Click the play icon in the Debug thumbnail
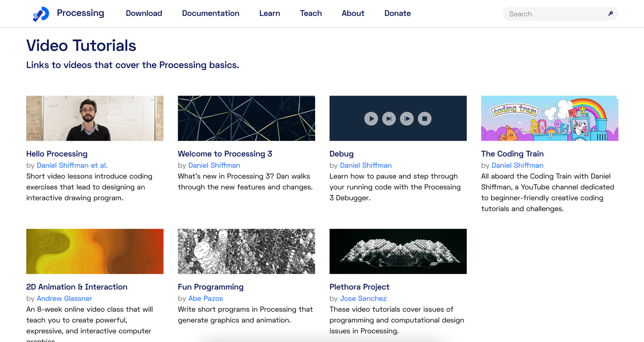The height and width of the screenshot is (342, 644). [371, 119]
